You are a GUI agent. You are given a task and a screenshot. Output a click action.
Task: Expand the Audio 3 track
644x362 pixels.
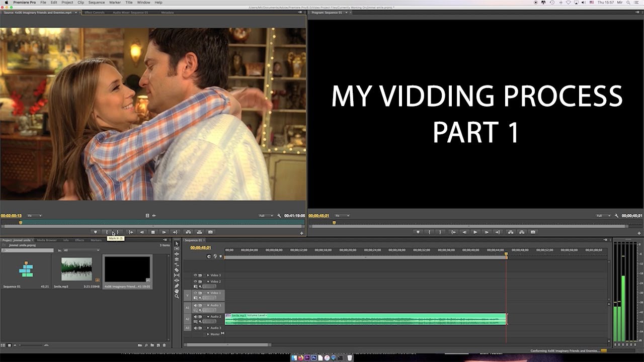click(208, 328)
